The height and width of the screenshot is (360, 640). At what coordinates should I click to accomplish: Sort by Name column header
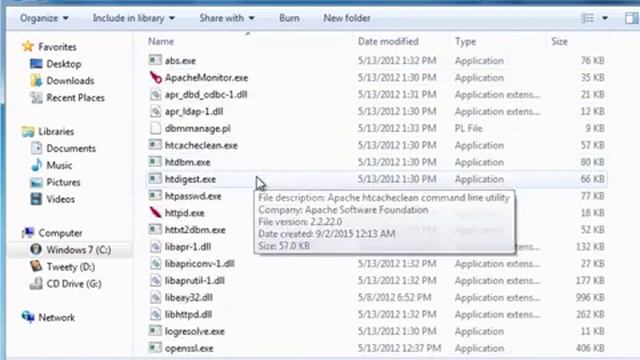click(161, 41)
